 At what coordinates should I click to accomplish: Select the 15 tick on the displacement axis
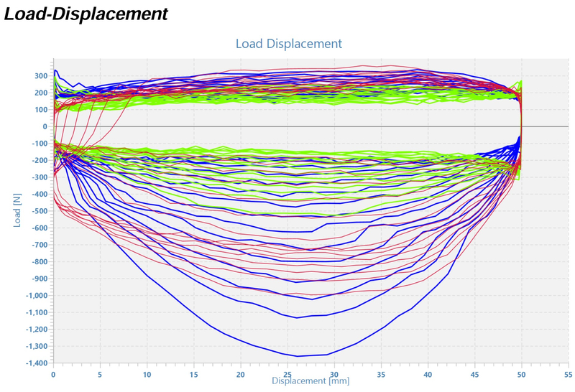[193, 375]
